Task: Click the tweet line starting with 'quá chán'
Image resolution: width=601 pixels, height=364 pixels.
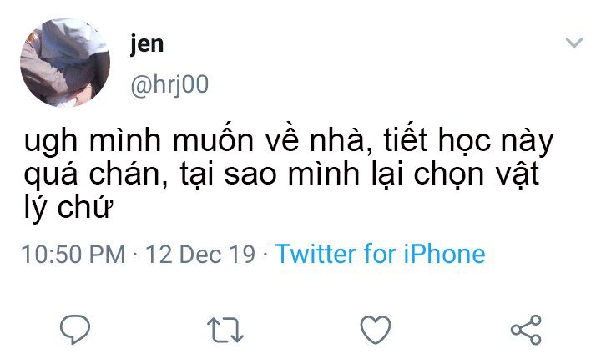Action: [x=282, y=175]
